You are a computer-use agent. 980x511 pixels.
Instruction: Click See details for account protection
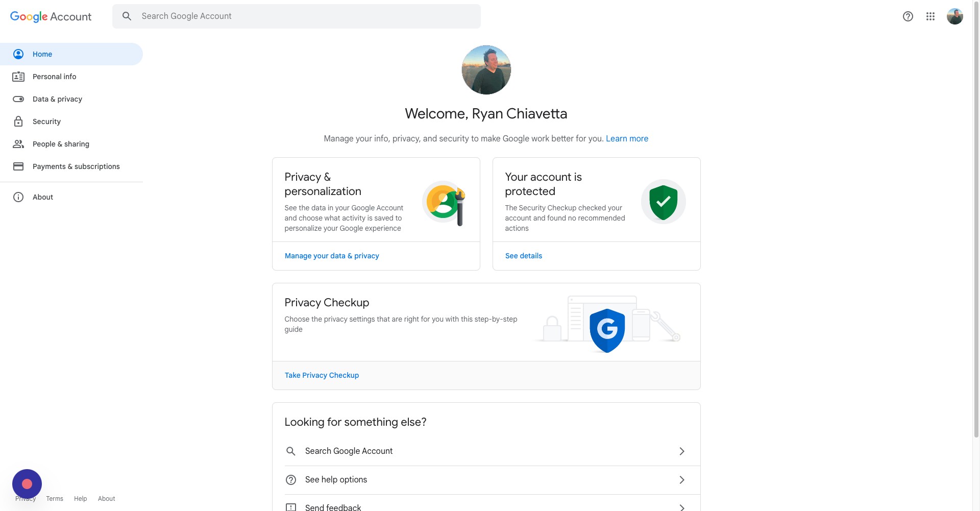(x=523, y=256)
